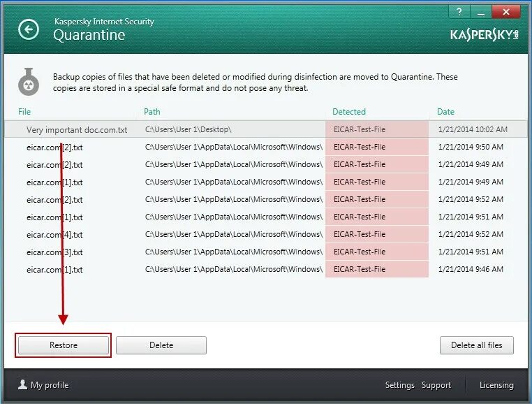Click EICAR-Test-File in the Very important doc row
532x404 pixels.
tap(360, 129)
